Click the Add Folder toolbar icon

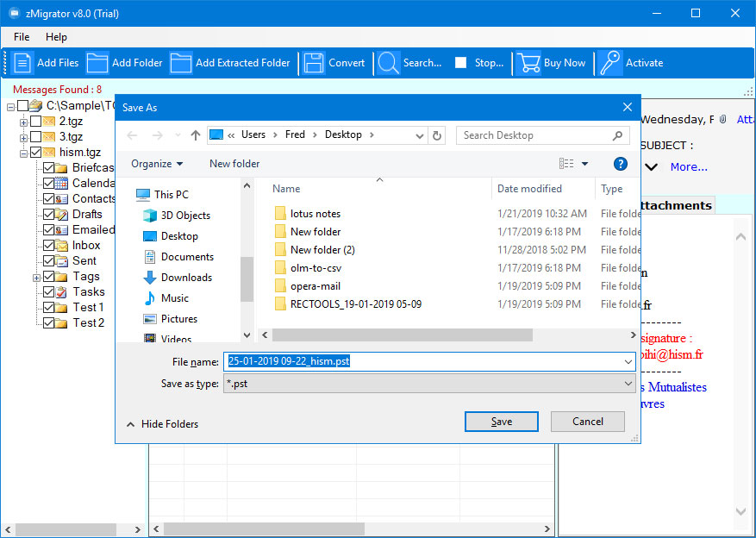coord(97,63)
